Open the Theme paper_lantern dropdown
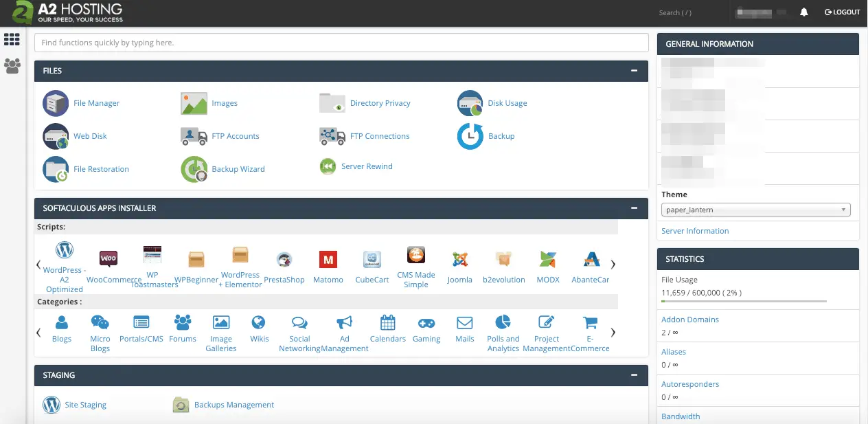 pyautogui.click(x=756, y=210)
